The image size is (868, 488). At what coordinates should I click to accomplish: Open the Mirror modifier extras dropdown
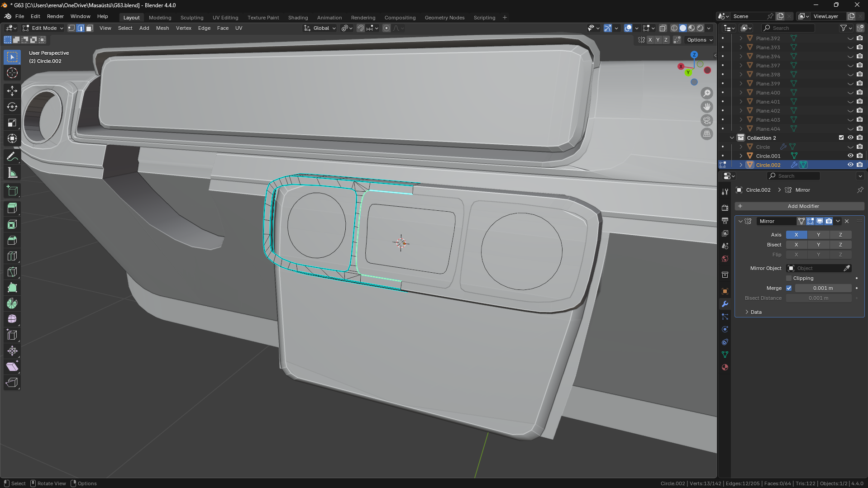(838, 221)
